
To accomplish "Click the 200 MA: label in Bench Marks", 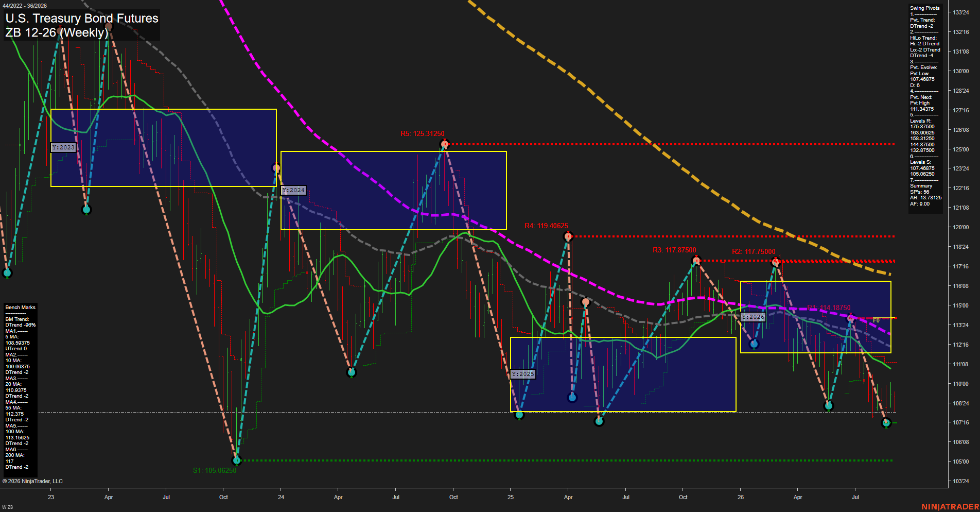I will 14,455.
